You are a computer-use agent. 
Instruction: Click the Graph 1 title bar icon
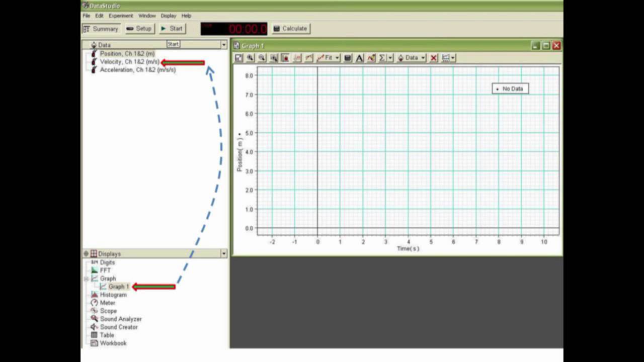236,46
